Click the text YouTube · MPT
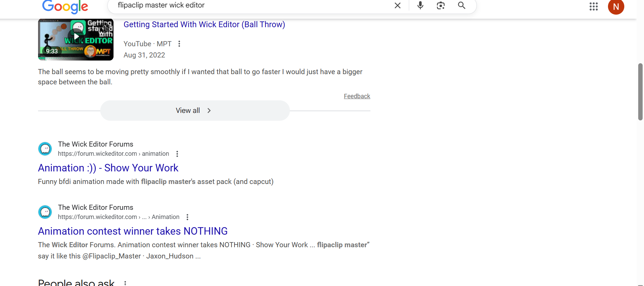The image size is (644, 286). point(147,44)
